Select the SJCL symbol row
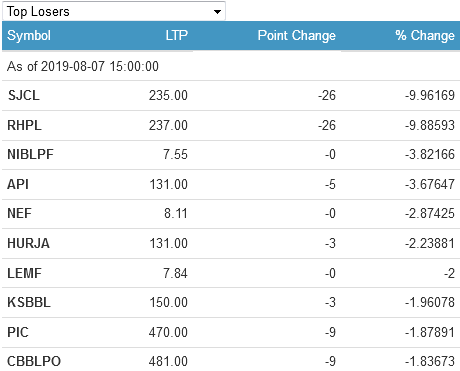Viewport: 460px width, 371px height. 231,95
